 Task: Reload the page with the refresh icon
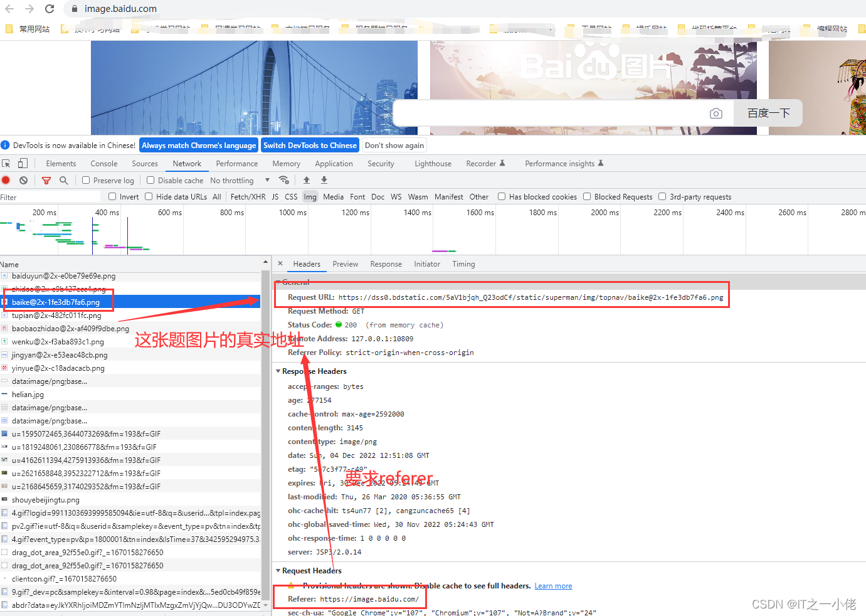[x=50, y=9]
